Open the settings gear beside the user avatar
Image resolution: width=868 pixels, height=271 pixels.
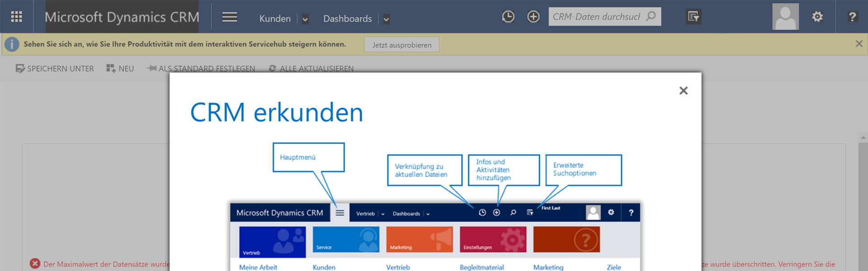(817, 17)
